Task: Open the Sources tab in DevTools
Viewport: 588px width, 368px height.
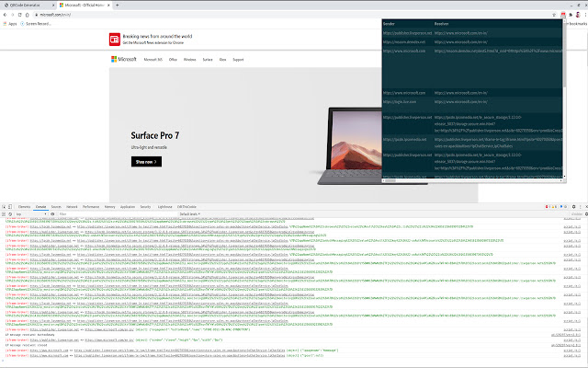Action: pyautogui.click(x=56, y=207)
